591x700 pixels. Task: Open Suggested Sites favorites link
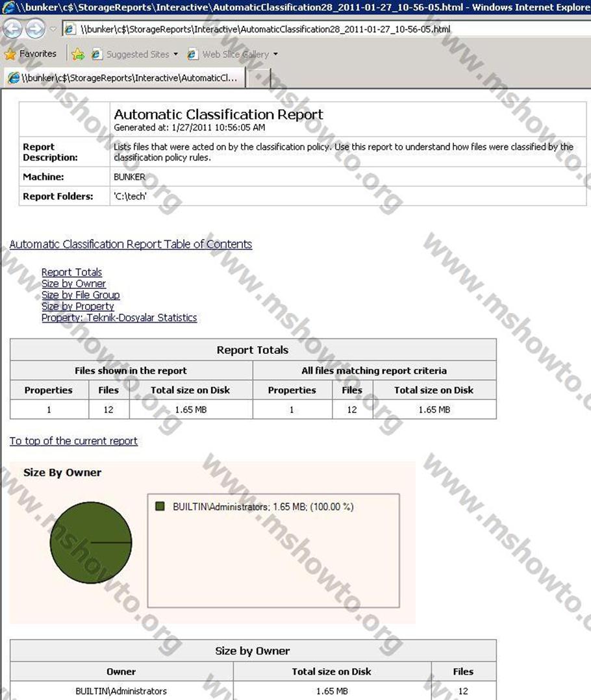(138, 55)
